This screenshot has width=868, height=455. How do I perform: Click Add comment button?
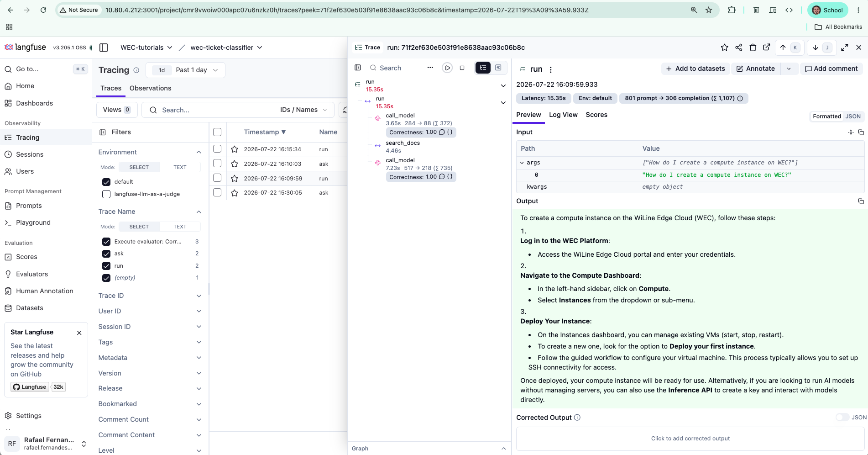(x=831, y=69)
